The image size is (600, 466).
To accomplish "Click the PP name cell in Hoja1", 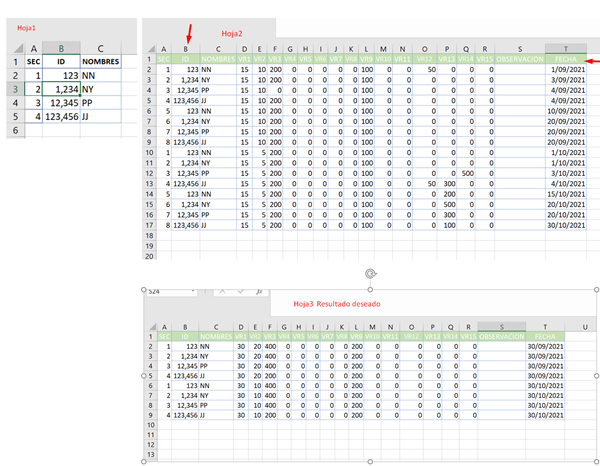I will [101, 103].
